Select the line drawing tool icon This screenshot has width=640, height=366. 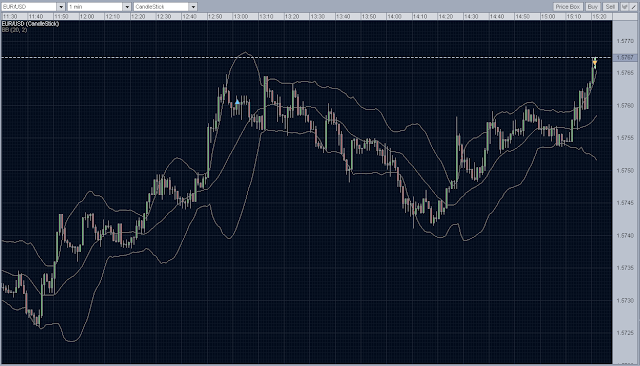click(634, 7)
